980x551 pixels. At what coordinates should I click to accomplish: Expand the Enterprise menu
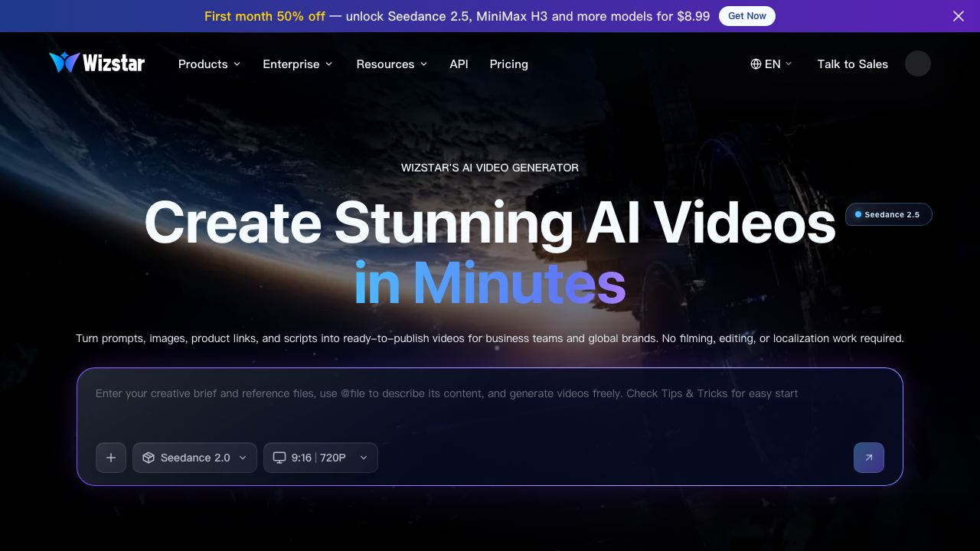pos(297,64)
